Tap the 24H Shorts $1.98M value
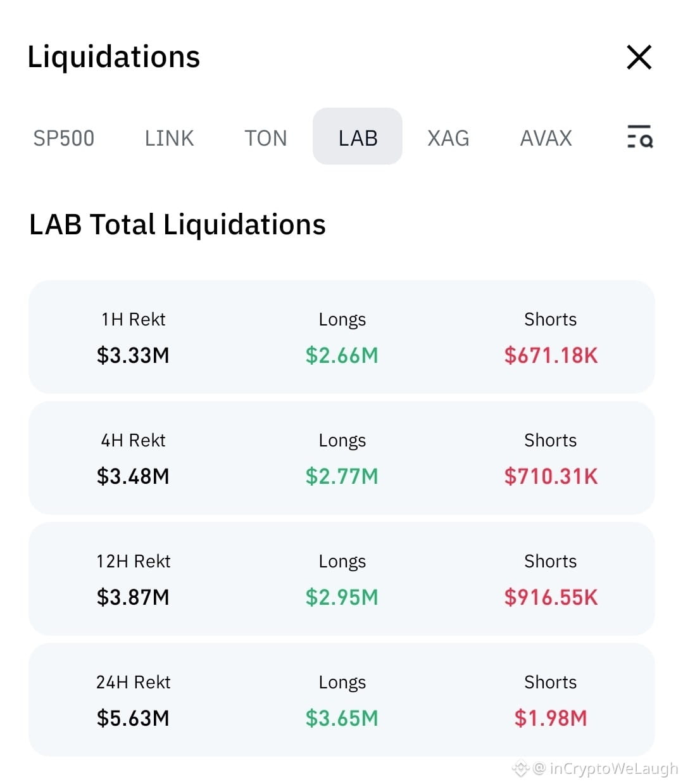Screen dimensions: 683x784 tap(551, 718)
